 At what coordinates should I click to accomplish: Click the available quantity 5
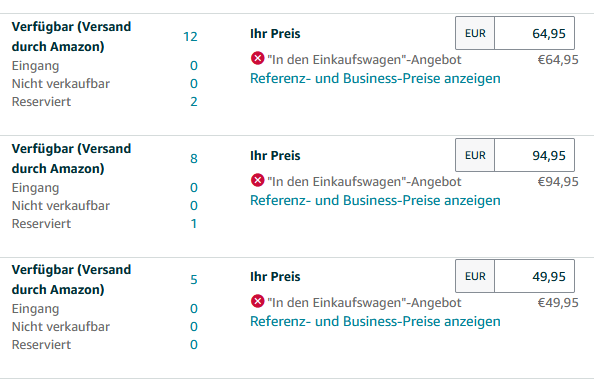click(194, 280)
